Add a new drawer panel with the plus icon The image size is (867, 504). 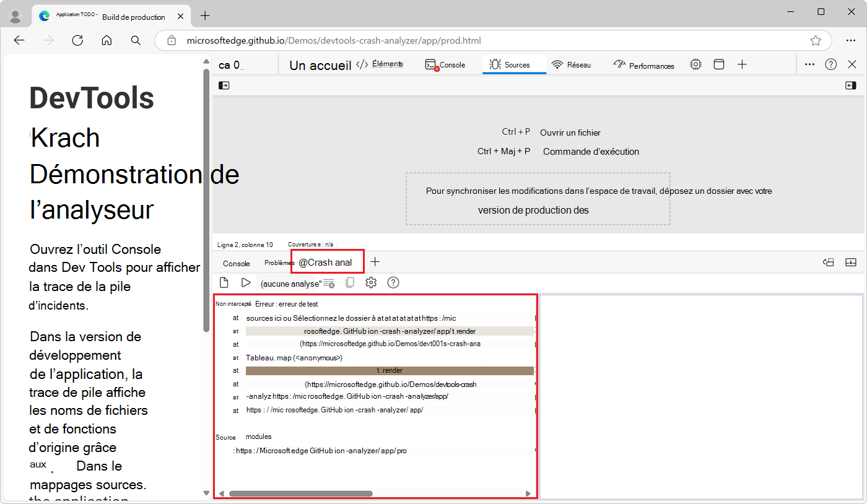coord(375,262)
